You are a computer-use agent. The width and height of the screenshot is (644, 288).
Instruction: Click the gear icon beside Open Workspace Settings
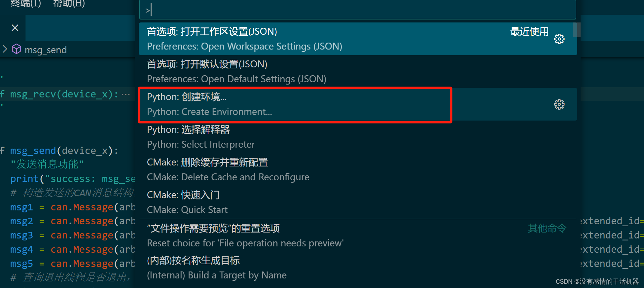[559, 39]
